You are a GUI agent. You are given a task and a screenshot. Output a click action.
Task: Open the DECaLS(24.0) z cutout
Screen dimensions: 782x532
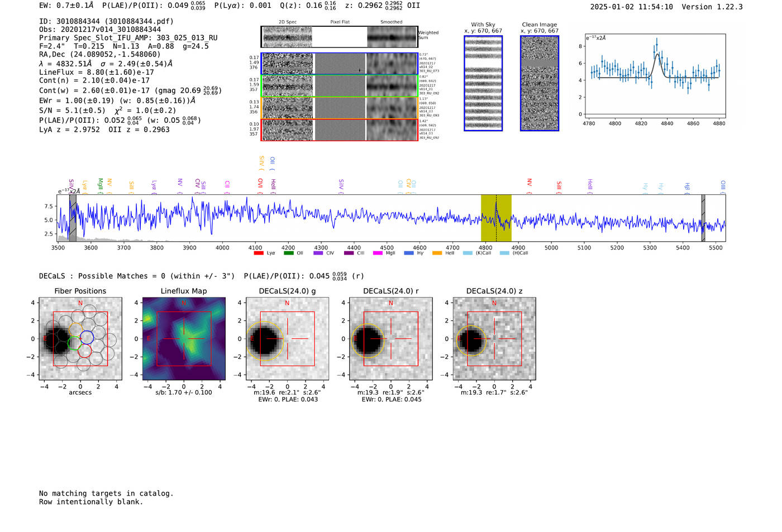[x=494, y=339]
